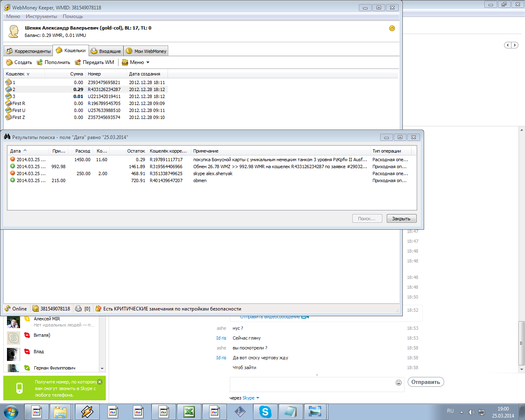
Task: Sort wallets by Дата создания column
Action: 147,74
